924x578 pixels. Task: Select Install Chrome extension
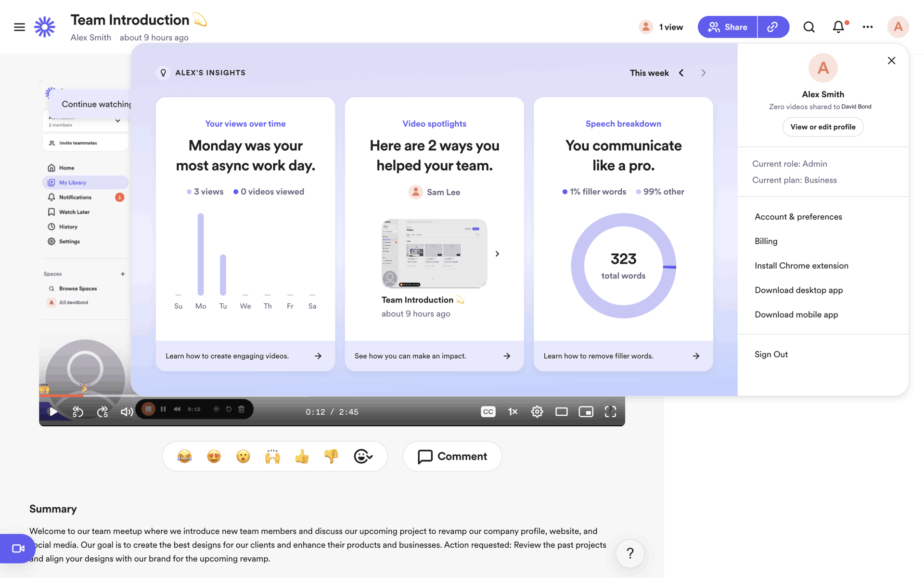[x=801, y=266]
